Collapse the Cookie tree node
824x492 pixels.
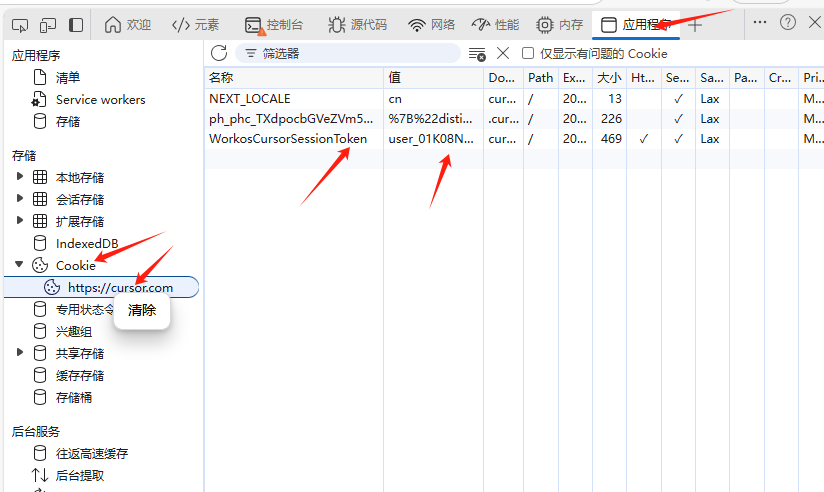(x=20, y=265)
